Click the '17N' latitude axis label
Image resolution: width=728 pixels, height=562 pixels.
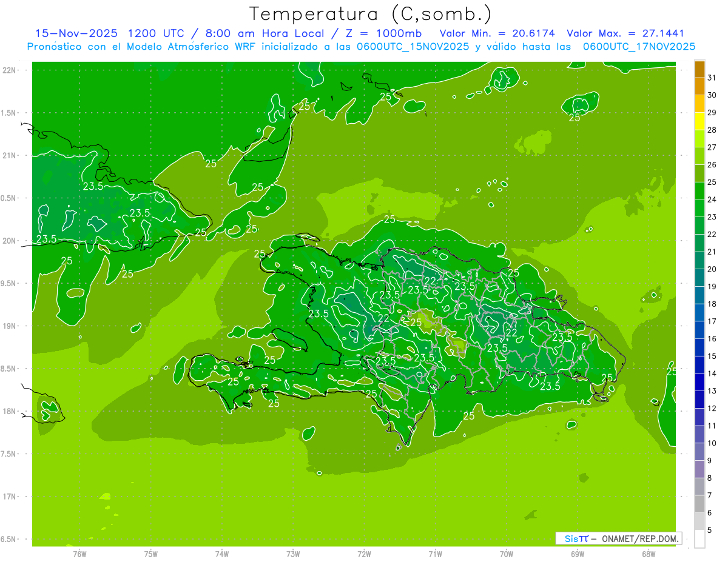click(10, 497)
